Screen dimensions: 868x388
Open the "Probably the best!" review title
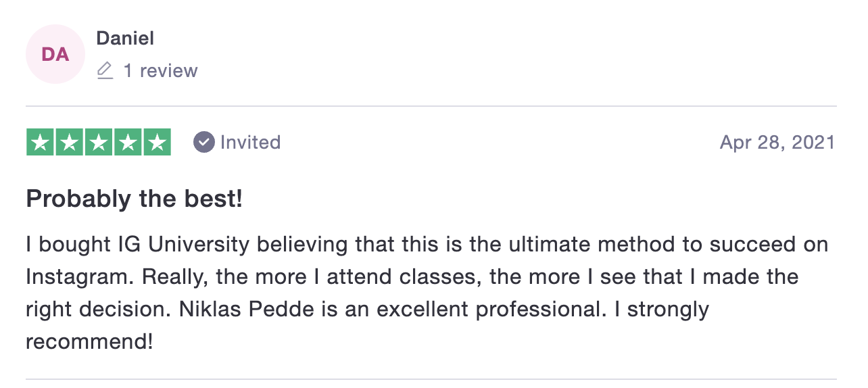coord(134,199)
